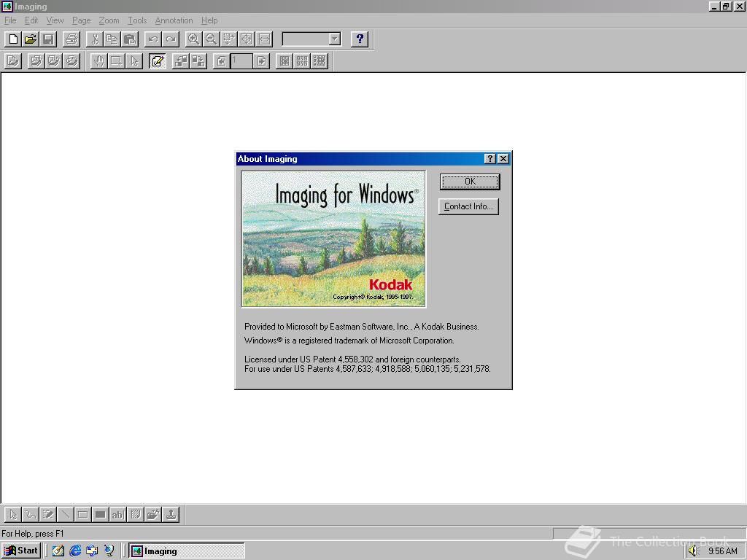Open the Edit menu

[31, 20]
